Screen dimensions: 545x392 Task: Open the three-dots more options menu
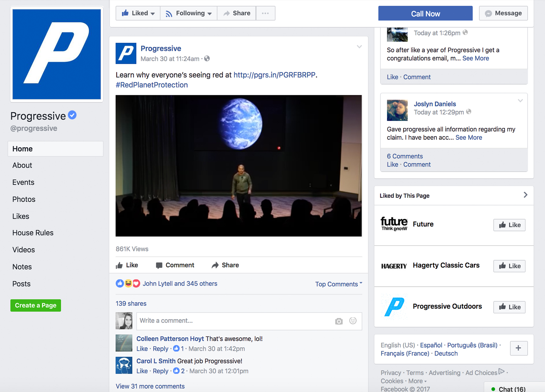point(266,13)
